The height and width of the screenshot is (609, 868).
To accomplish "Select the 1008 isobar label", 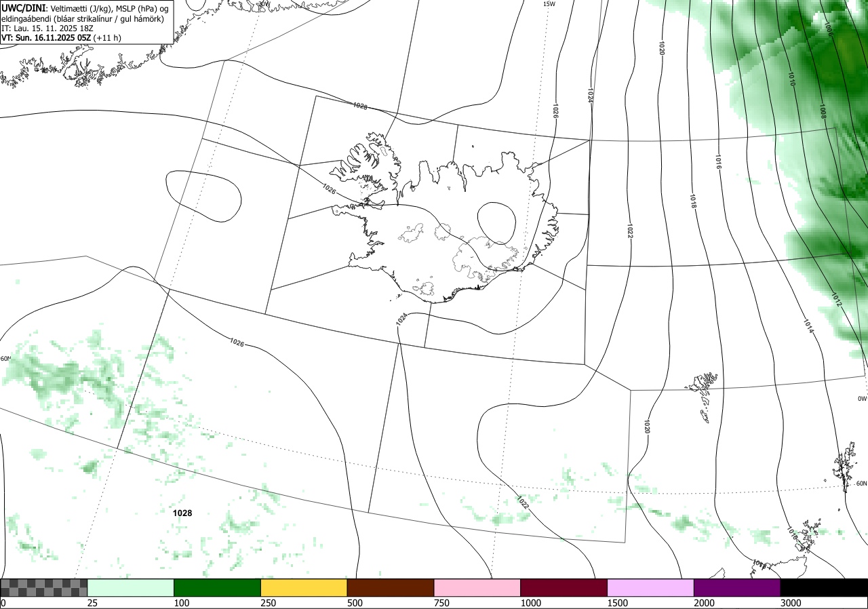I will (822, 111).
